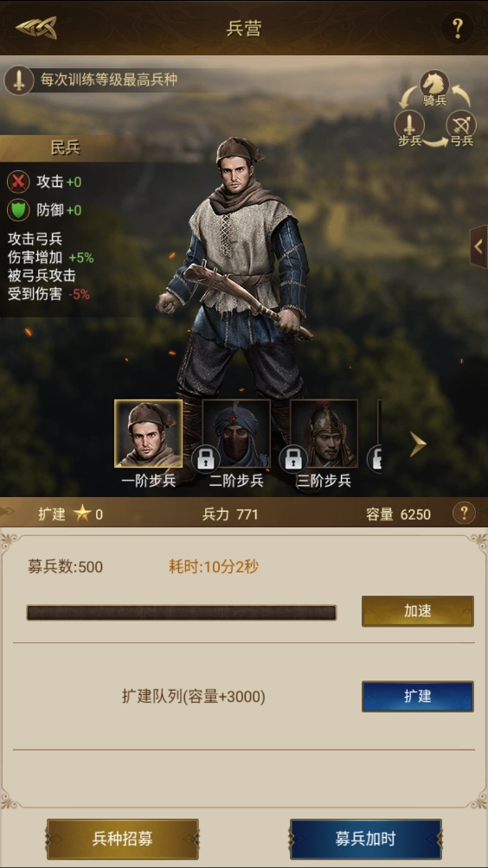
Task: Select the infantry 步兵 sword icon
Action: [x=408, y=124]
